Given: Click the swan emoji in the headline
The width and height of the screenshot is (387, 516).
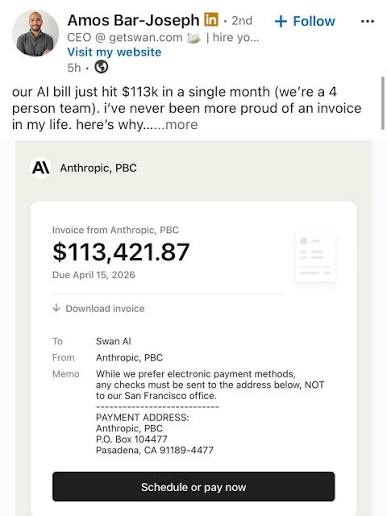Looking at the screenshot, I should (x=193, y=38).
